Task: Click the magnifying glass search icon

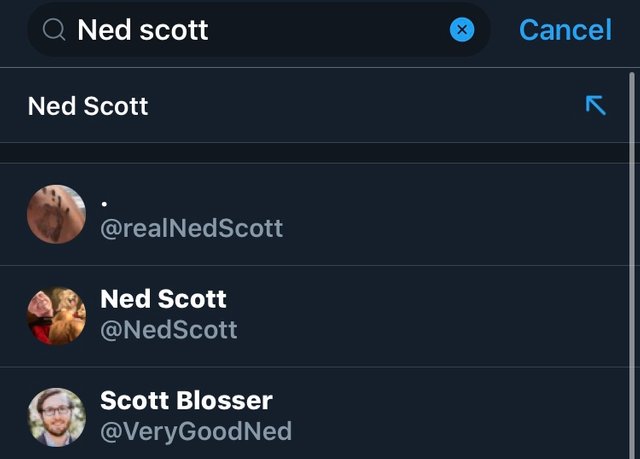Action: 54,30
